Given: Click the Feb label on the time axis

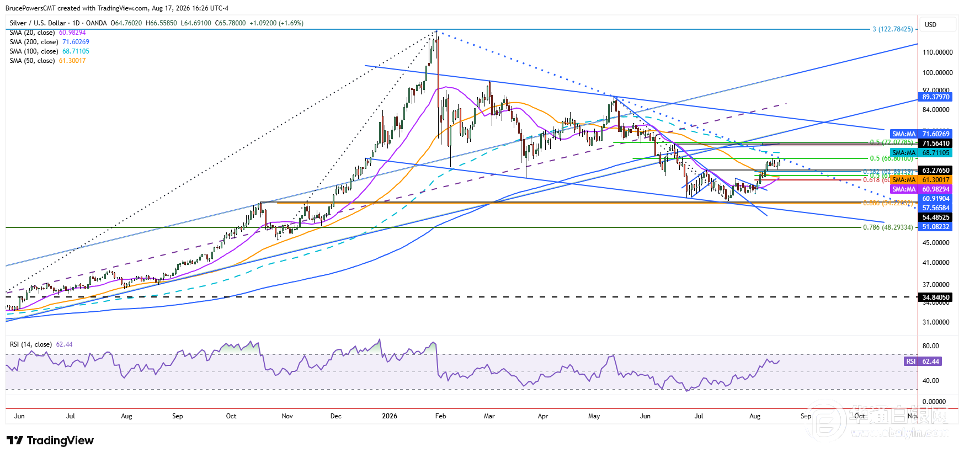Looking at the screenshot, I should coord(440,416).
